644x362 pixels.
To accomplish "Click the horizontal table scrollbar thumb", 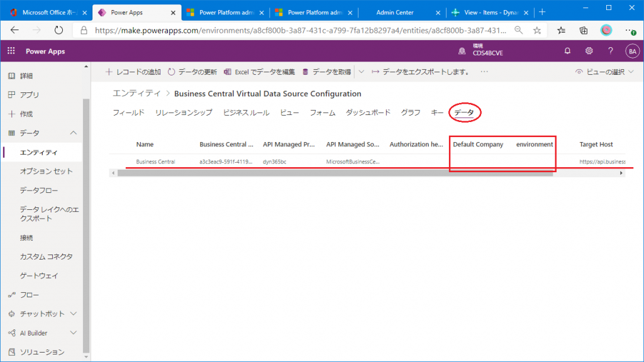I will point(335,173).
